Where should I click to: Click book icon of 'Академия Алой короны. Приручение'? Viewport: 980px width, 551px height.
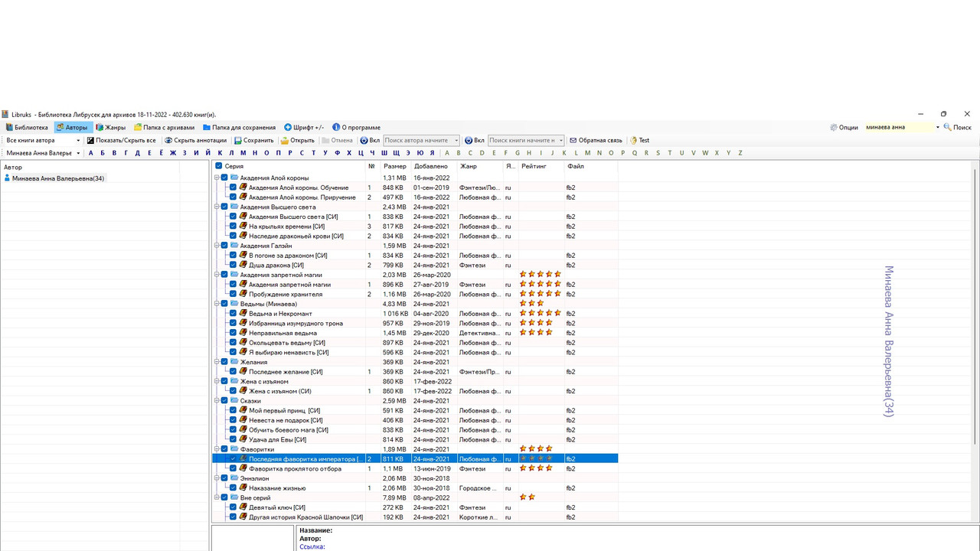(243, 197)
